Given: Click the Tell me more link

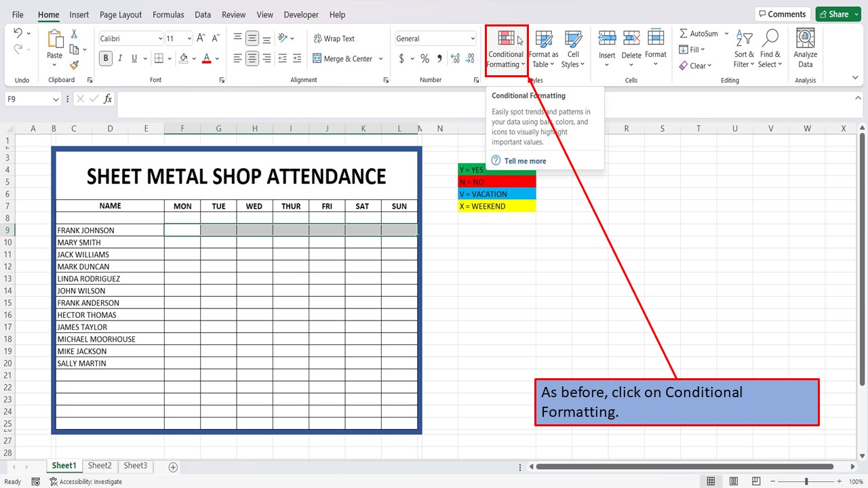Looking at the screenshot, I should point(525,161).
